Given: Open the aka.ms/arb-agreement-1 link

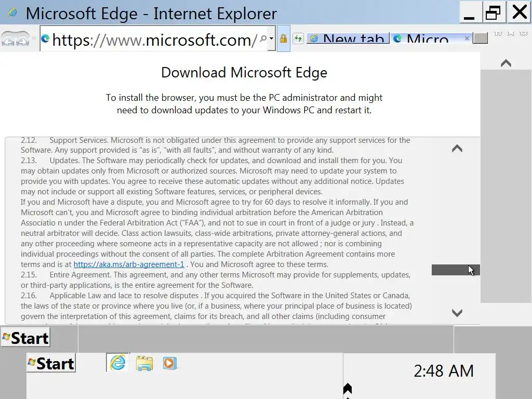Looking at the screenshot, I should [129, 264].
